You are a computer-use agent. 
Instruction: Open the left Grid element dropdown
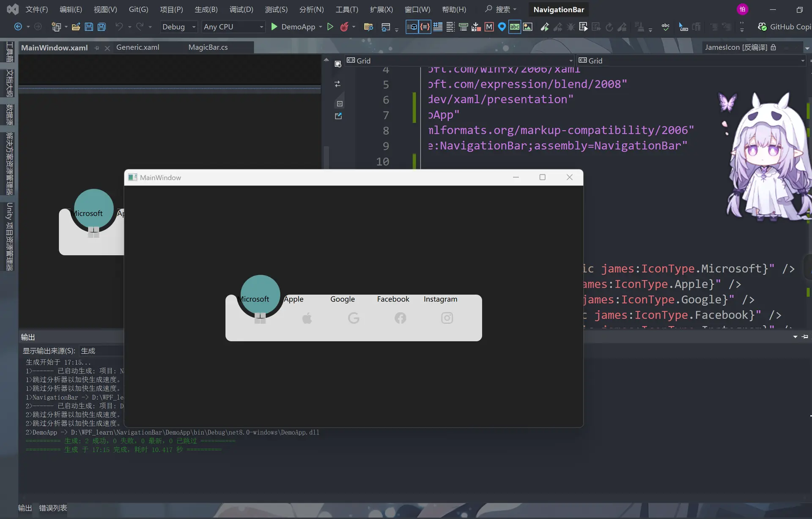pos(460,60)
